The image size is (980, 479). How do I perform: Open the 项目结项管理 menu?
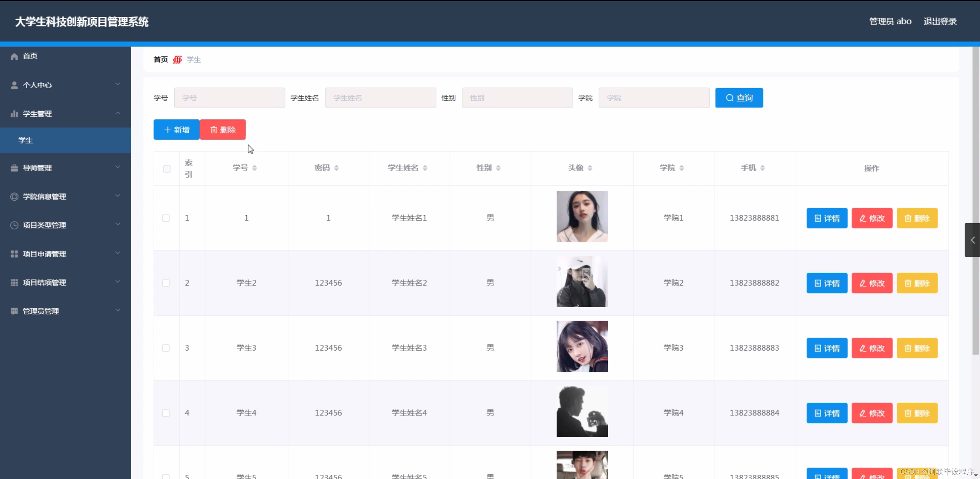pyautogui.click(x=44, y=283)
